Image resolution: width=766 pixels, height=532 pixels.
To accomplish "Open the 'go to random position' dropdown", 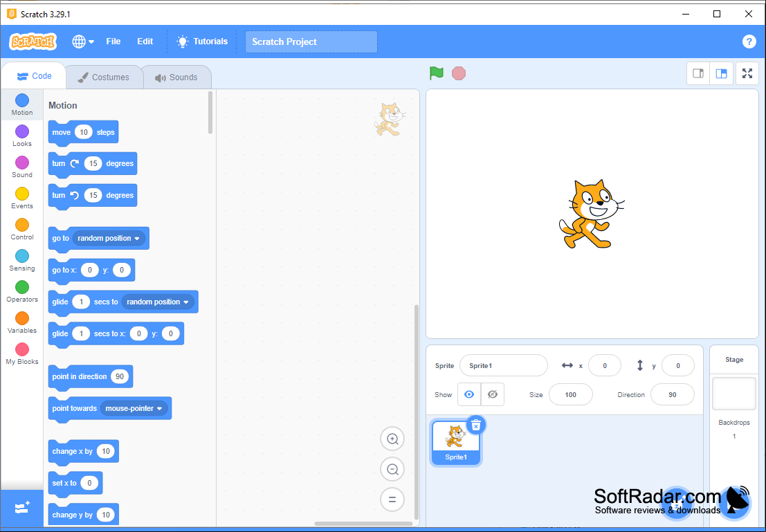I will [109, 239].
